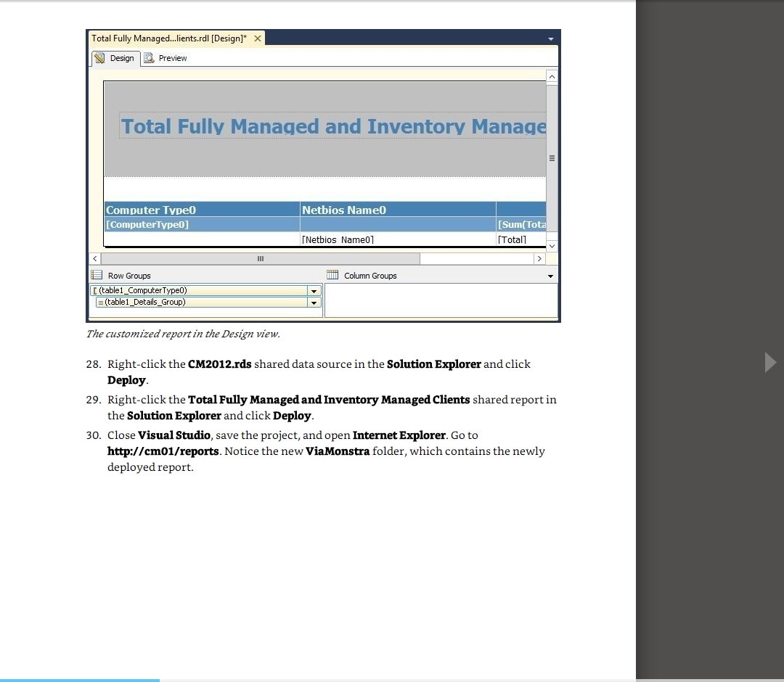Select the [ComputerType0] group cell
The image size is (784, 682).
(x=202, y=224)
